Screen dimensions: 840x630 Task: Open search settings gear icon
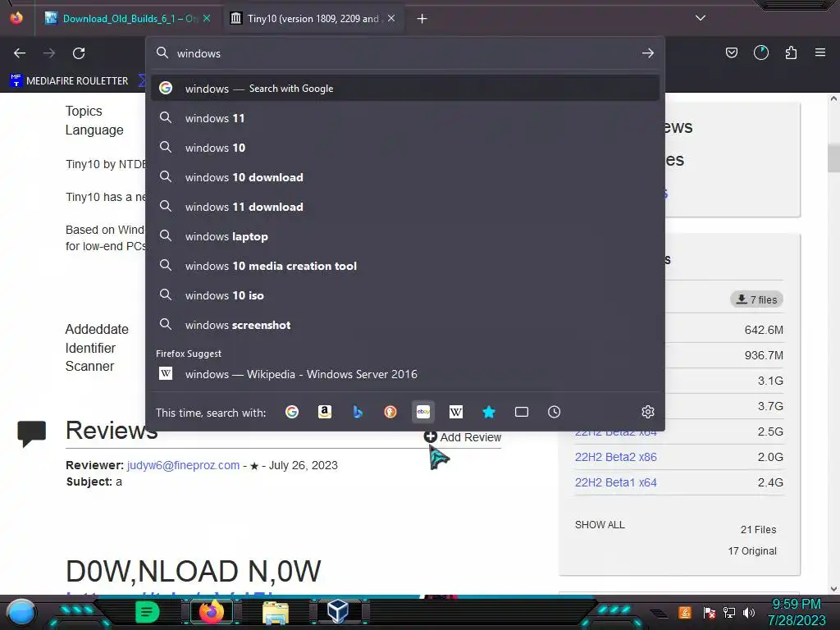pyautogui.click(x=648, y=412)
